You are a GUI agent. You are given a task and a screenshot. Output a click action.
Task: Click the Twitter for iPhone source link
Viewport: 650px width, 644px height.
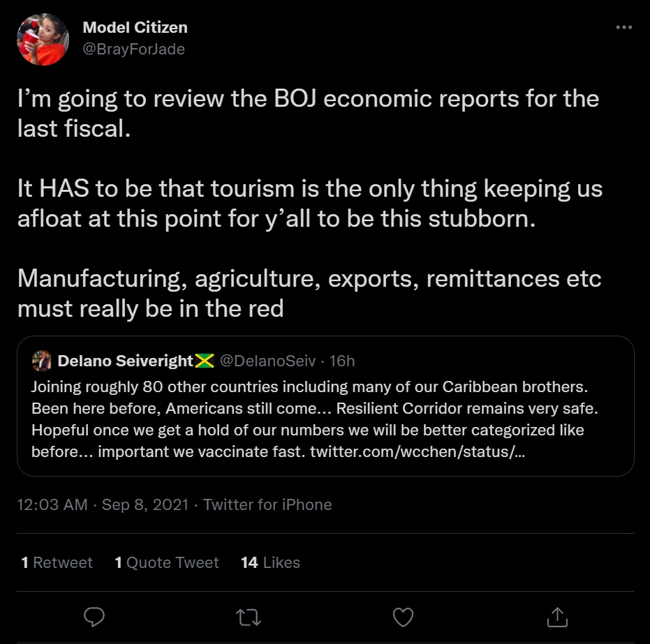click(x=267, y=504)
